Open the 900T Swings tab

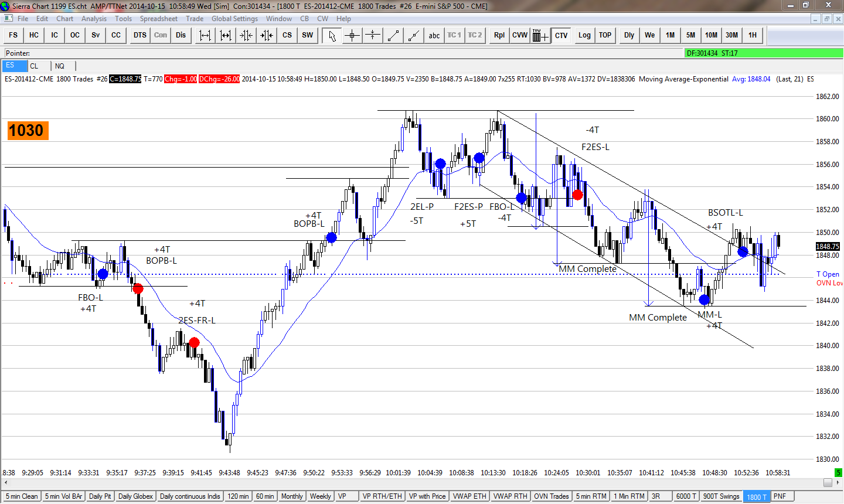point(721,496)
